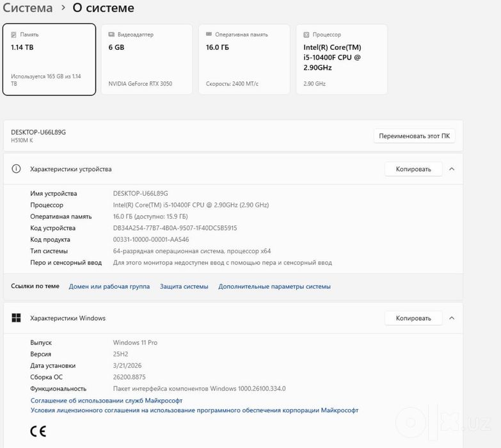Open Домен или рабочая группа link
This screenshot has height=448, width=501.
(x=109, y=286)
